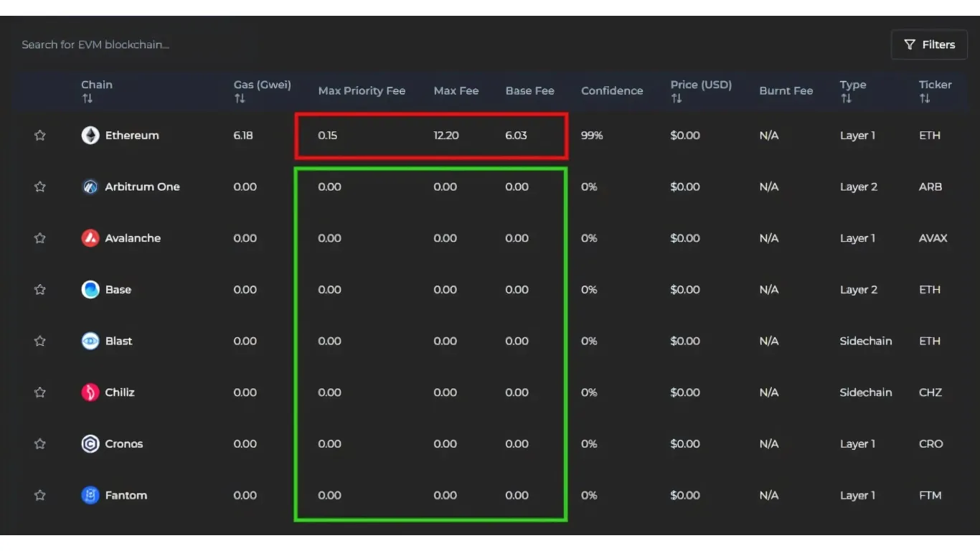Click the Blast logo icon

click(90, 341)
